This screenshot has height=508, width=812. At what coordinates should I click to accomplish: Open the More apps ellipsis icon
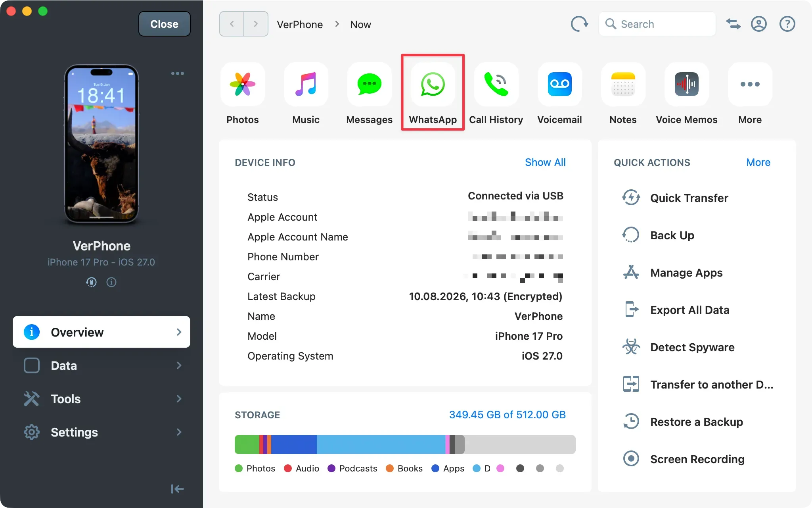coord(750,84)
